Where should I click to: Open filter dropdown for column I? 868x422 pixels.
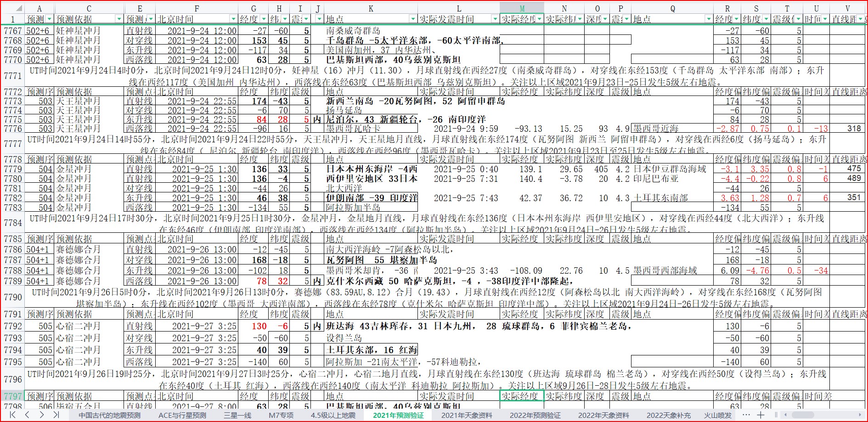tap(306, 19)
